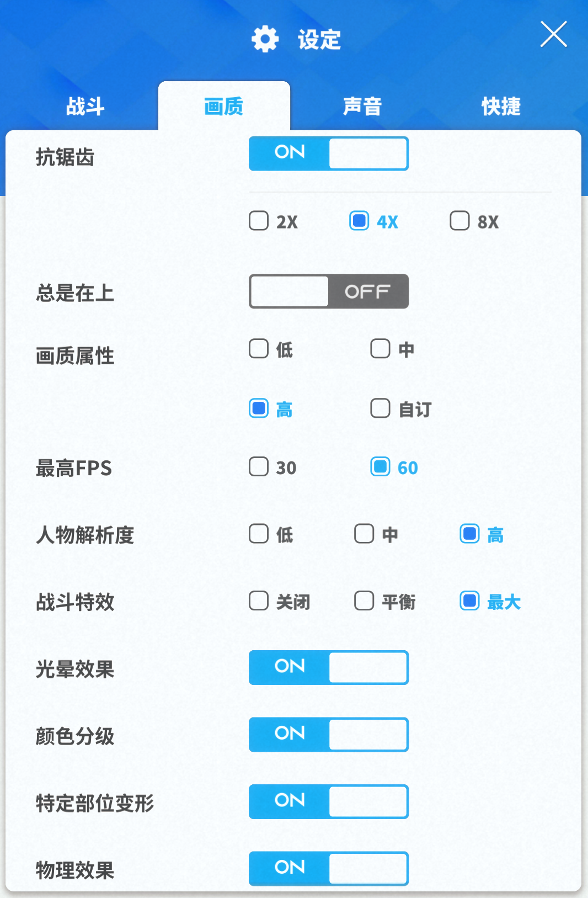
Task: Click the settings gear icon
Action: pyautogui.click(x=265, y=39)
